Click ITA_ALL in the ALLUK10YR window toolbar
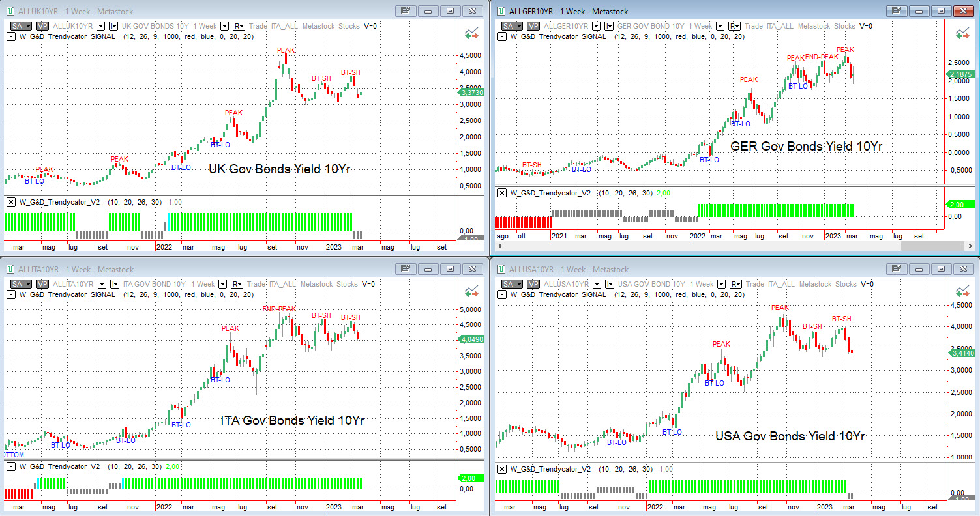The height and width of the screenshot is (516, 980). 286,26
